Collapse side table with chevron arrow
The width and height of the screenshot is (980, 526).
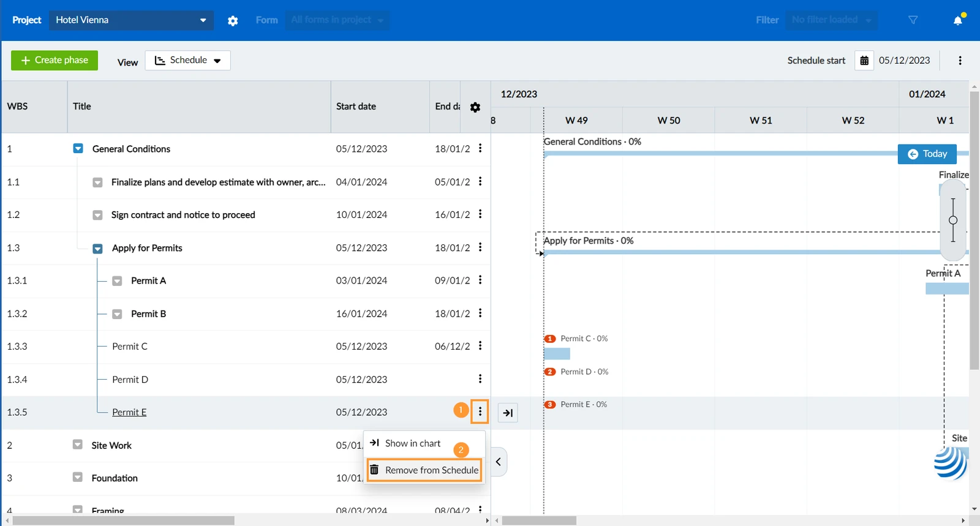point(499,462)
